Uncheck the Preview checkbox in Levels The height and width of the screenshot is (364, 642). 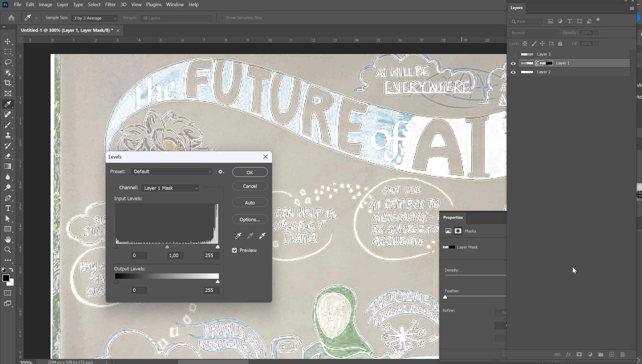click(235, 250)
